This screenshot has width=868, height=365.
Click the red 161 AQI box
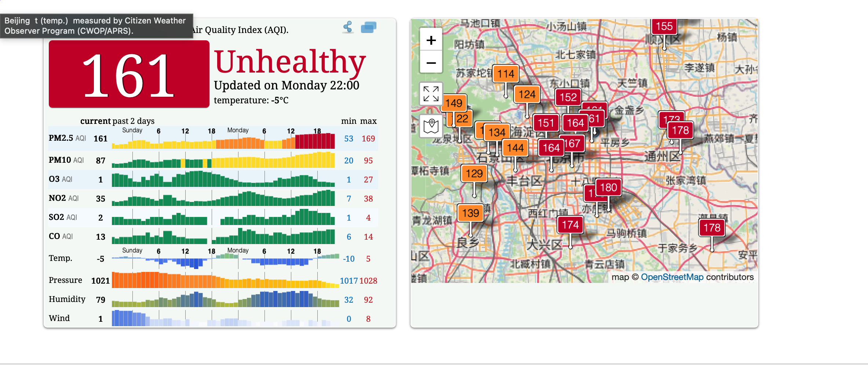coord(129,74)
